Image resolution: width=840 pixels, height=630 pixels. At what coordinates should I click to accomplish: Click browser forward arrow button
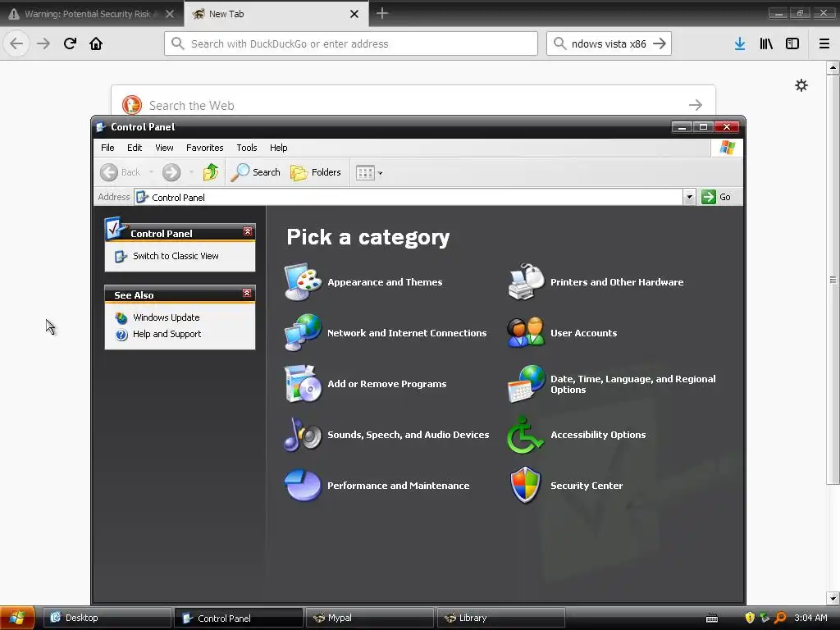(43, 43)
